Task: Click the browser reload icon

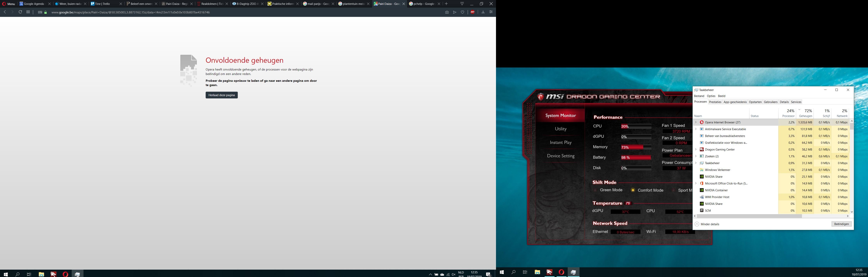Action: (x=20, y=12)
